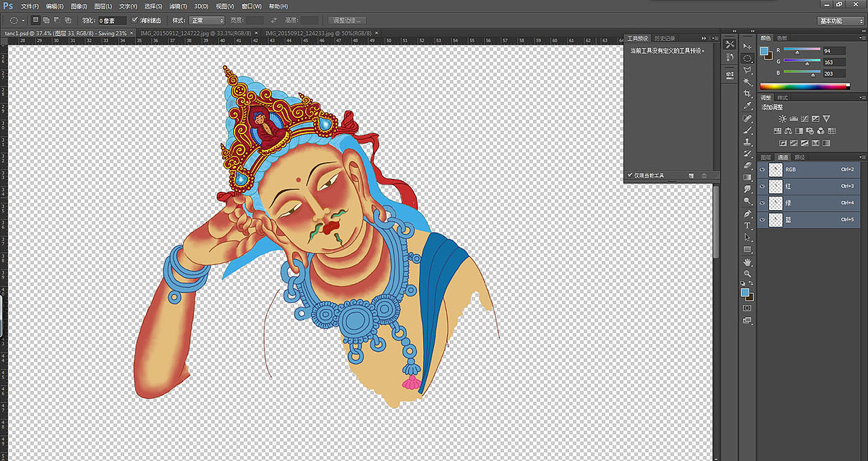868x461 pixels.
Task: Open the Filter menu 滤镜(T)
Action: point(178,6)
